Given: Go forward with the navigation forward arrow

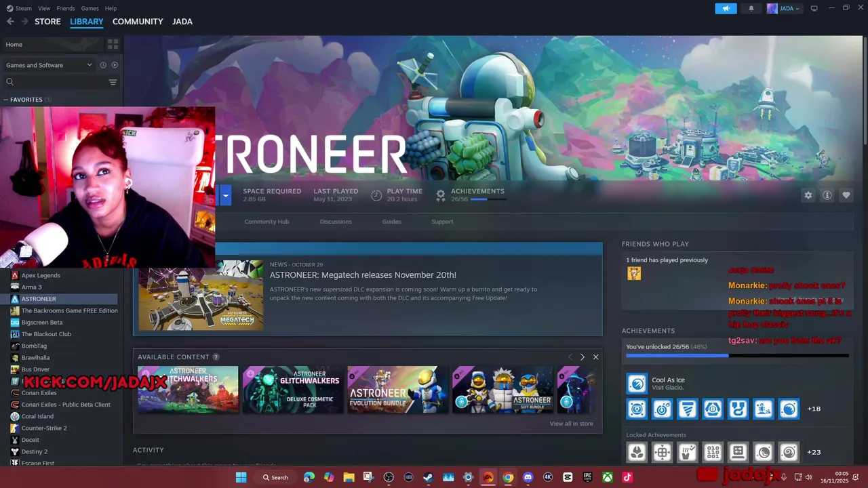Looking at the screenshot, I should tap(24, 22).
